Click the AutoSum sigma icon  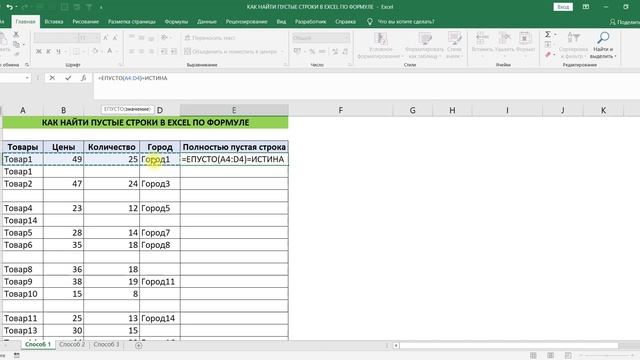coord(548,34)
